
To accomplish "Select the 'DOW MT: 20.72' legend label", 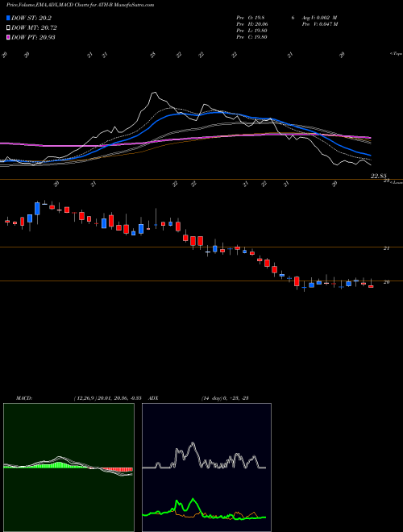I will pyautogui.click(x=34, y=28).
